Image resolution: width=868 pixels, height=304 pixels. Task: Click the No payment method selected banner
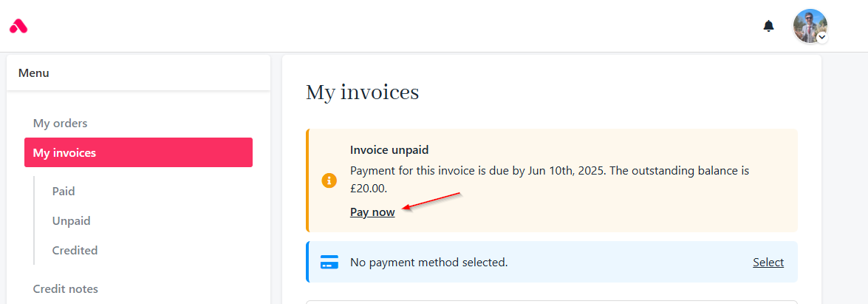tap(552, 262)
